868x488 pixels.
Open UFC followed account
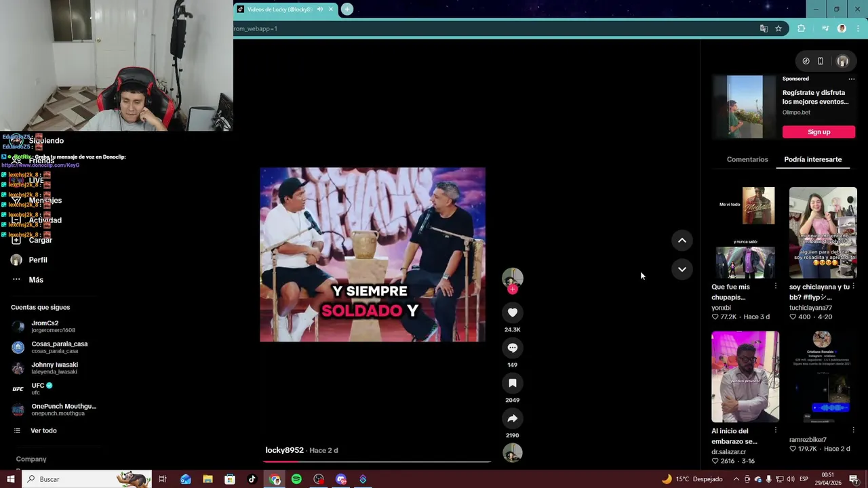pyautogui.click(x=33, y=388)
